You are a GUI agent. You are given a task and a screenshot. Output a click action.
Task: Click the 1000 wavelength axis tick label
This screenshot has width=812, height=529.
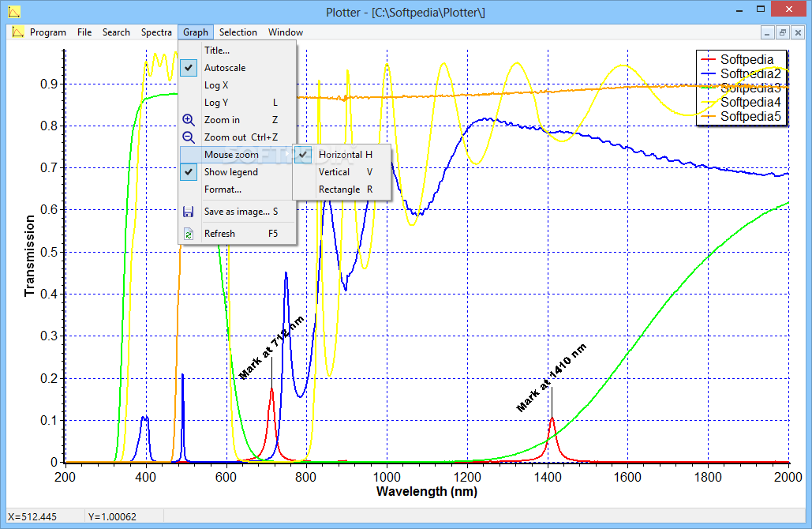coord(387,477)
